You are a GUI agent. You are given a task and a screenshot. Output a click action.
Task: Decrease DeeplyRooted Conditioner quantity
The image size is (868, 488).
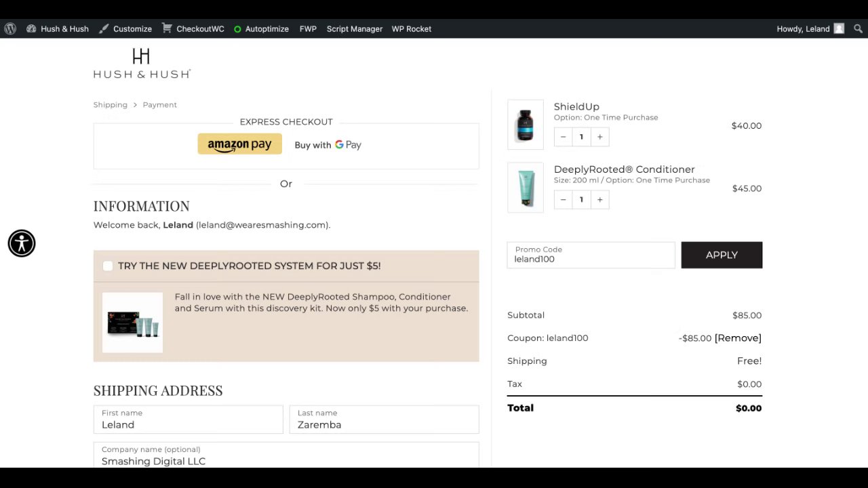(563, 200)
